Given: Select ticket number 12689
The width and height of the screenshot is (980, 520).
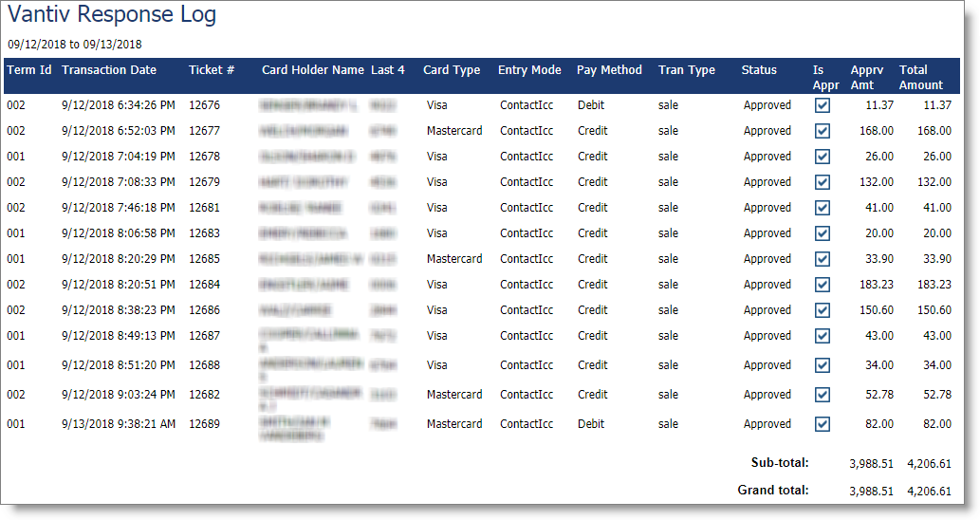Looking at the screenshot, I should (x=204, y=424).
